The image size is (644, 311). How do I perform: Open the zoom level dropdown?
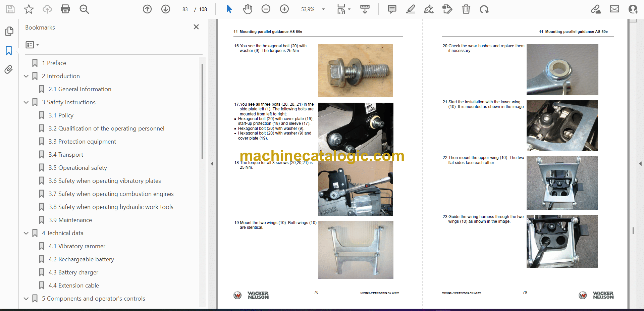pyautogui.click(x=323, y=9)
